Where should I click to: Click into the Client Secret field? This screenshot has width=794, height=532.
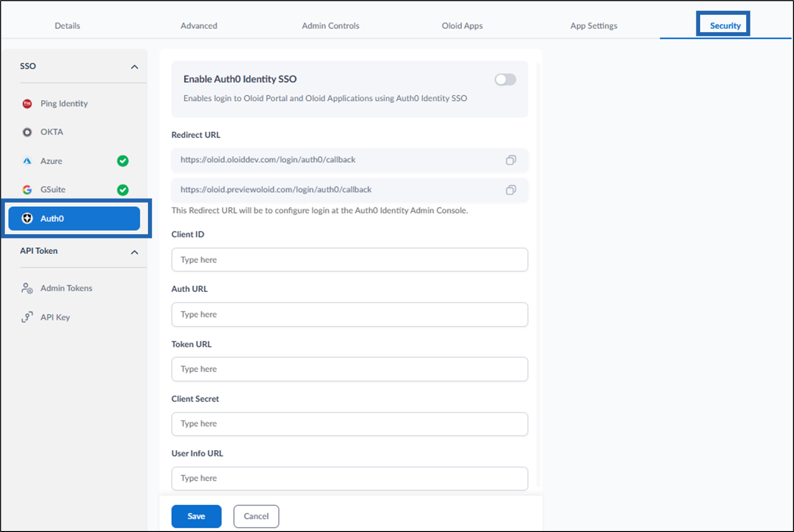pos(350,424)
